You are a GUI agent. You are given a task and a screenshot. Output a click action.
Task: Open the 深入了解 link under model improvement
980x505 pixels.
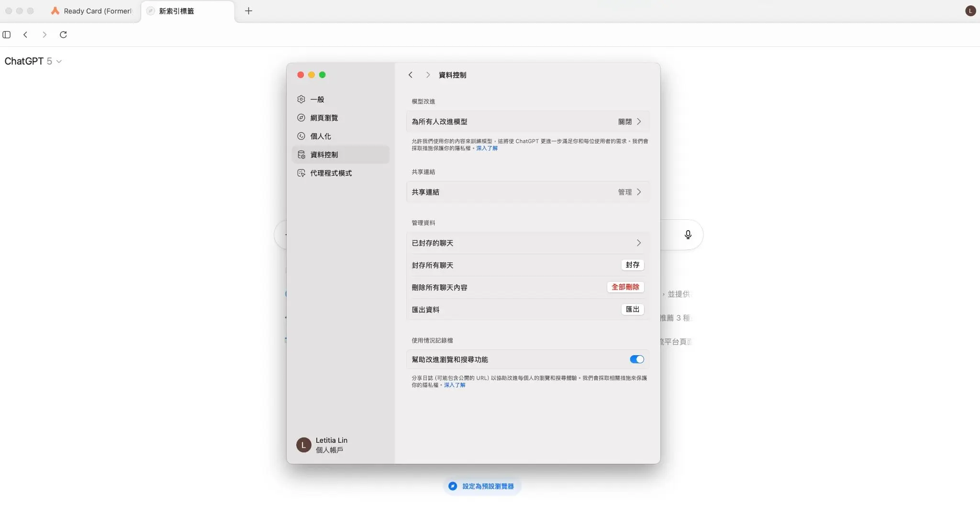487,148
